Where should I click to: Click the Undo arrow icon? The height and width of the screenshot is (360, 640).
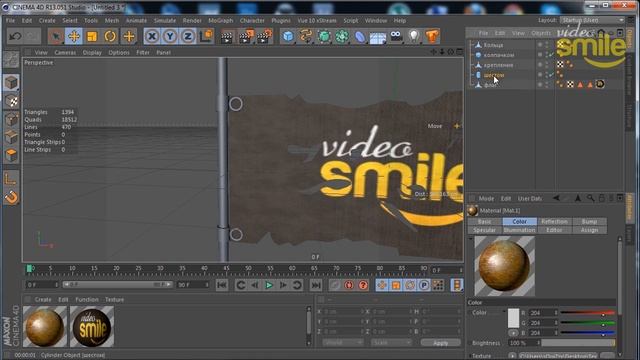point(15,37)
